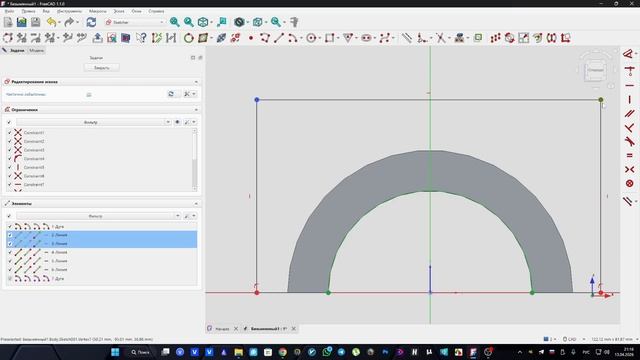Open the Tools menu
The height and width of the screenshot is (360, 640).
click(x=69, y=11)
